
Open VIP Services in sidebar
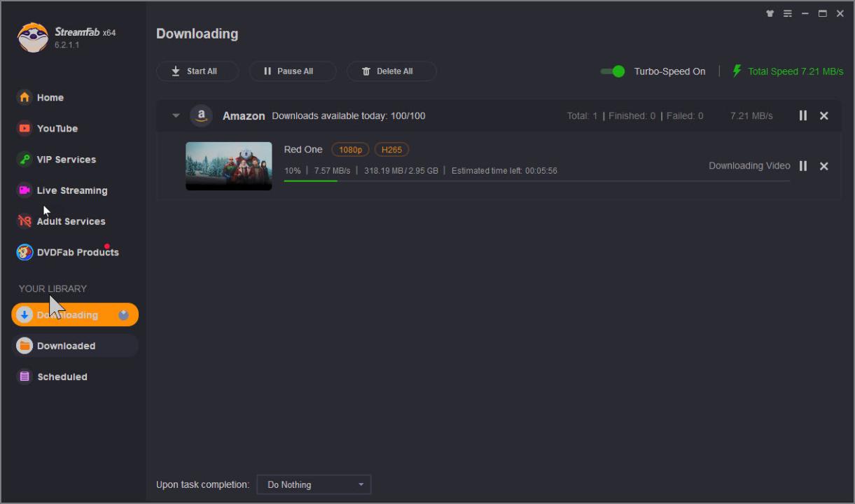click(x=57, y=159)
